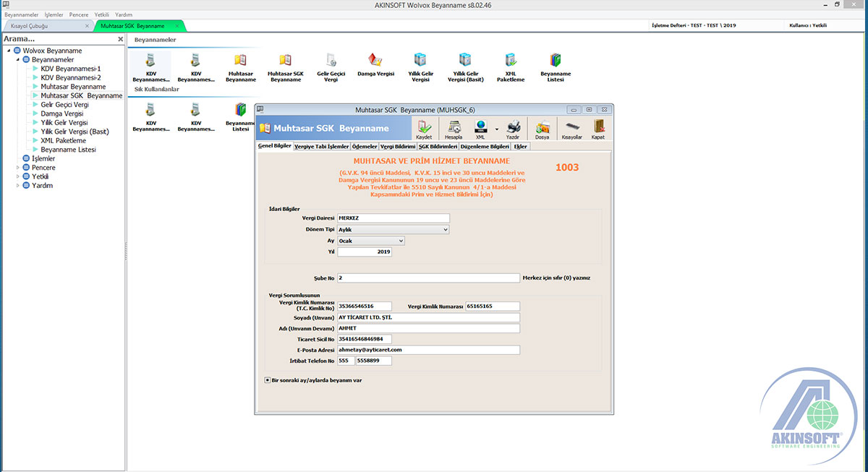Click the E-Posta Adresi input field
Image resolution: width=868 pixels, height=472 pixels.
428,350
